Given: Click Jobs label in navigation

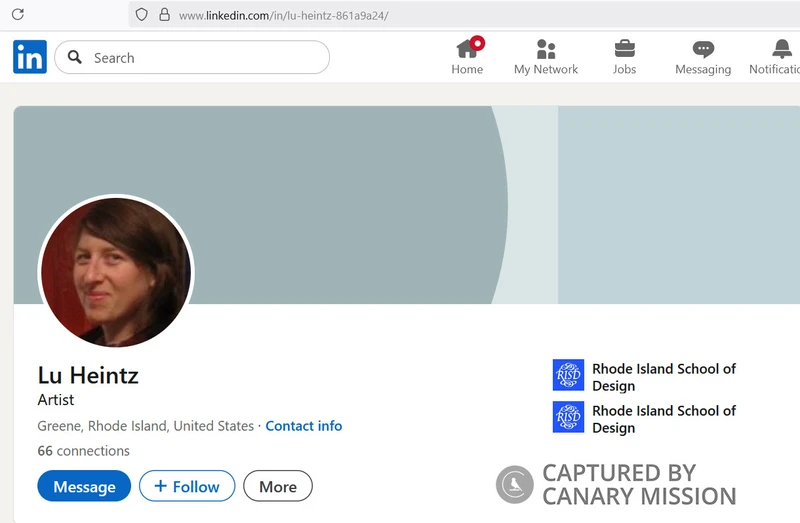Looking at the screenshot, I should pyautogui.click(x=624, y=69).
